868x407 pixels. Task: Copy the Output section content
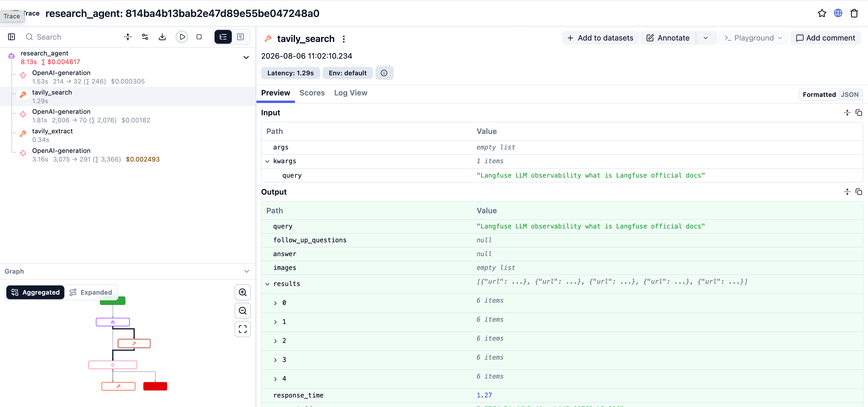[859, 192]
